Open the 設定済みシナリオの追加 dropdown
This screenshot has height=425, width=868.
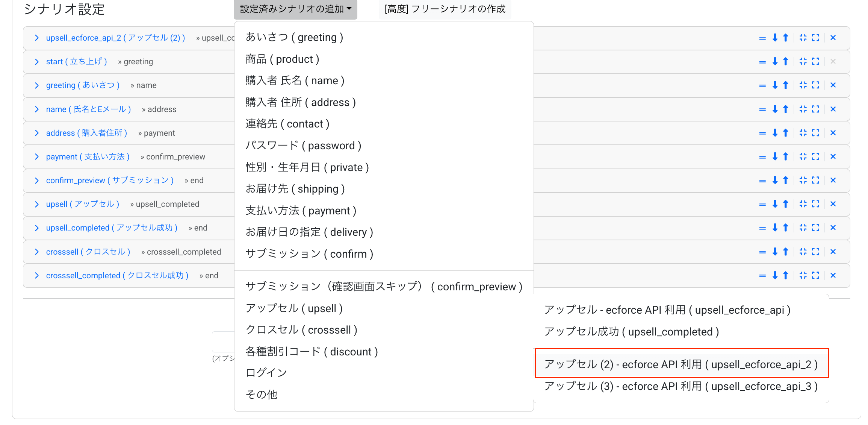point(295,10)
